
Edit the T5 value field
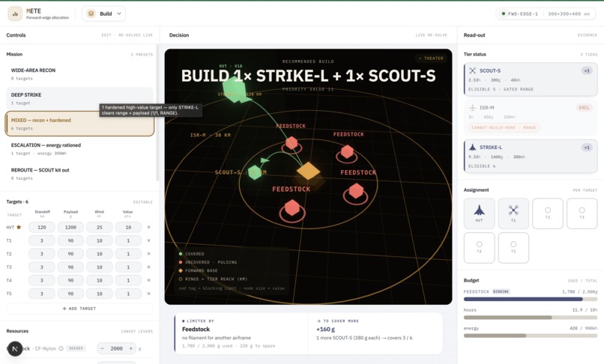pos(128,294)
